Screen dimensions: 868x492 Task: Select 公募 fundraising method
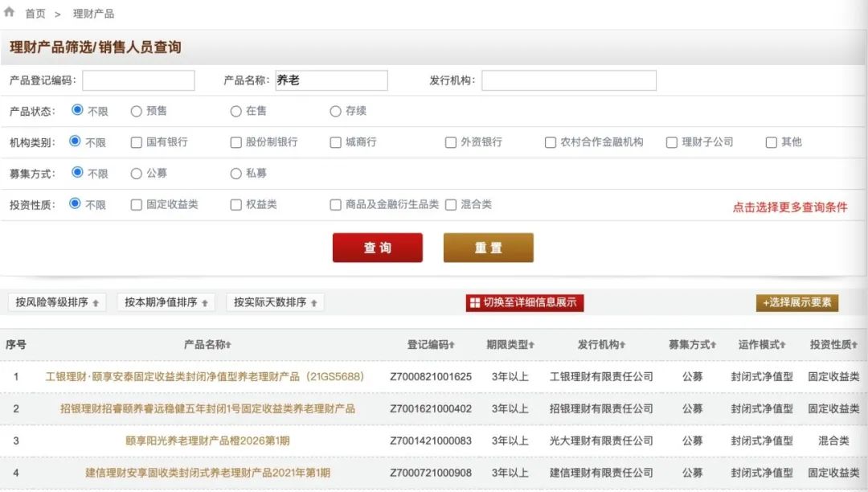click(x=136, y=174)
